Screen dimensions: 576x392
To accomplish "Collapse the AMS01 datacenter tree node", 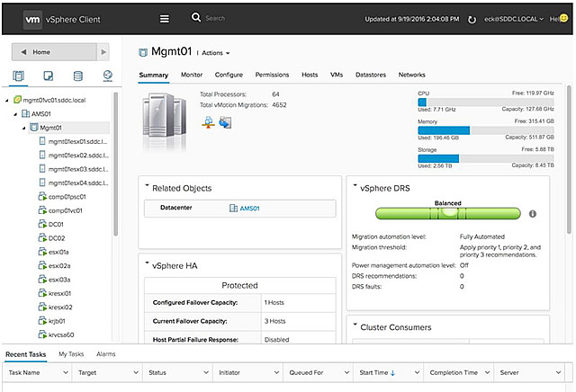I will tap(15, 114).
